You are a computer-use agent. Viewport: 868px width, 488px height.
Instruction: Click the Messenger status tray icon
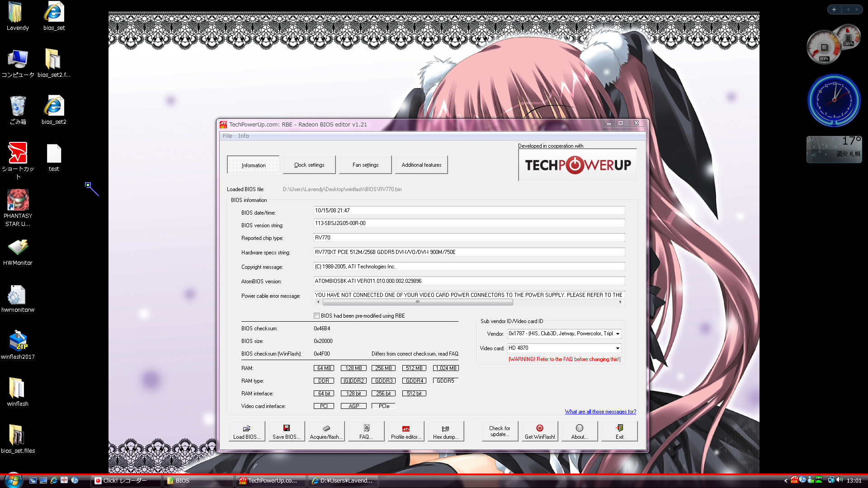click(811, 480)
